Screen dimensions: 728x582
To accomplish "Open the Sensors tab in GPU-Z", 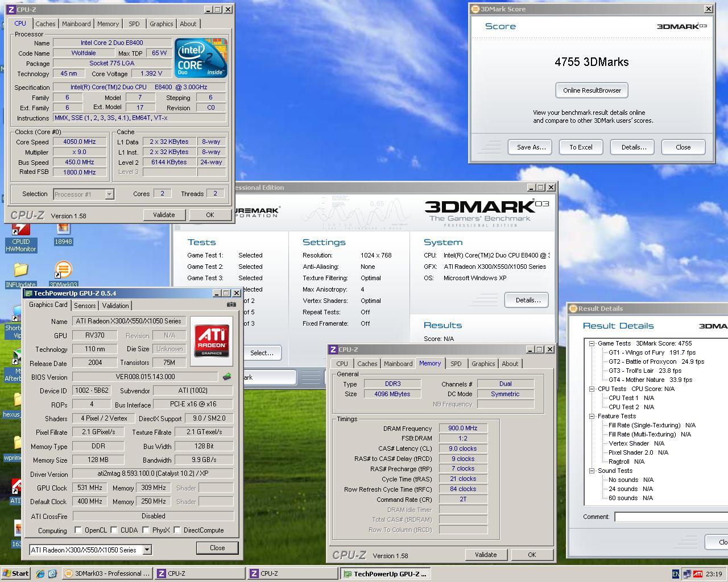I will click(85, 305).
